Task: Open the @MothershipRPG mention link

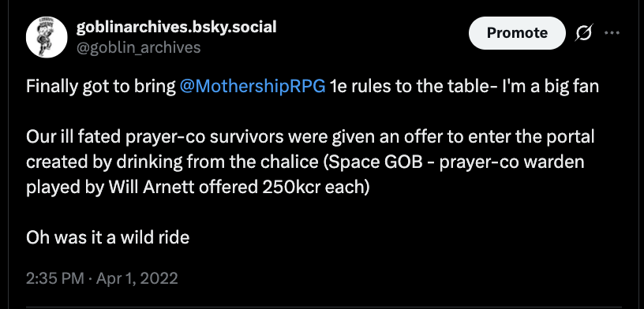Action: [253, 87]
